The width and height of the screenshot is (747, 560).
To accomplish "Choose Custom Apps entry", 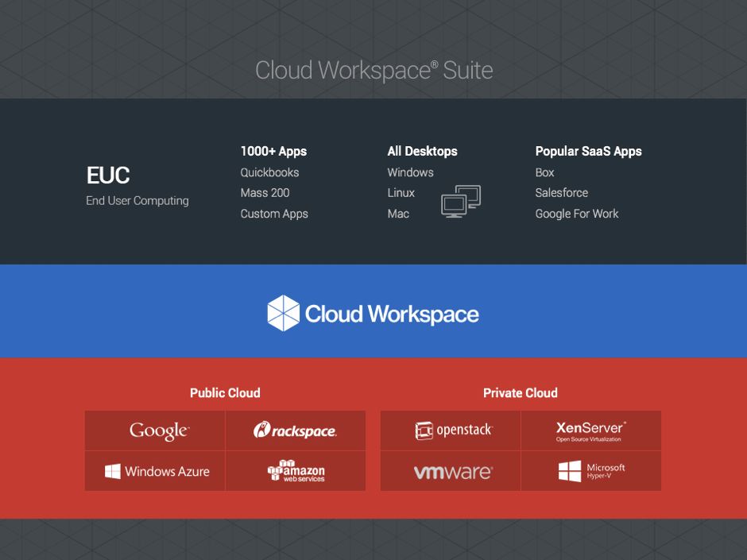I will click(x=274, y=214).
